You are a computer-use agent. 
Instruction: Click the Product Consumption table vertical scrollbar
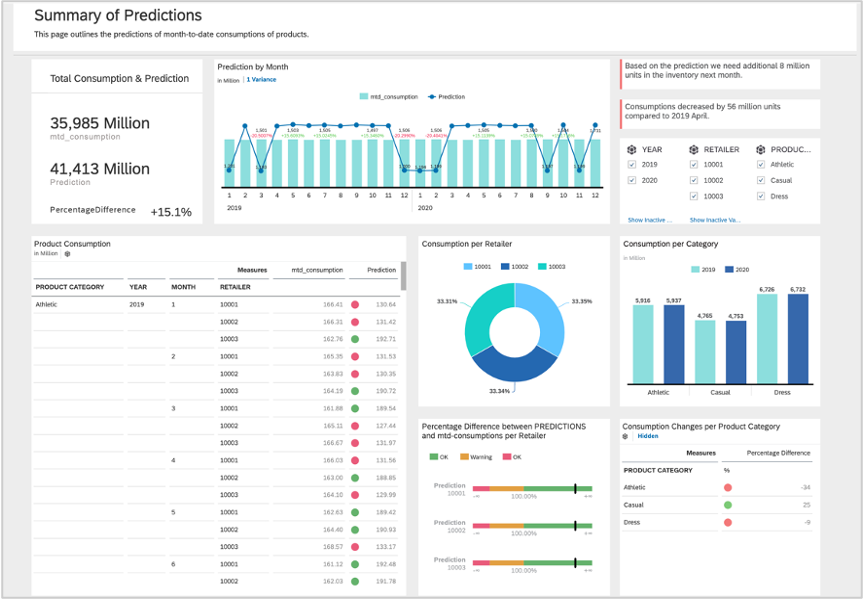click(x=404, y=275)
